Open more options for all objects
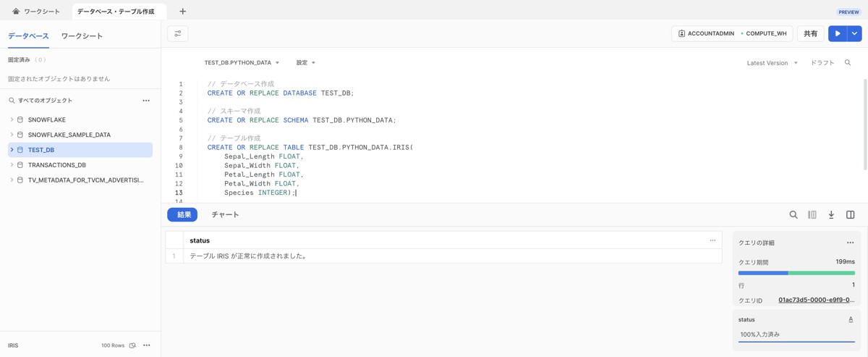 [x=146, y=101]
